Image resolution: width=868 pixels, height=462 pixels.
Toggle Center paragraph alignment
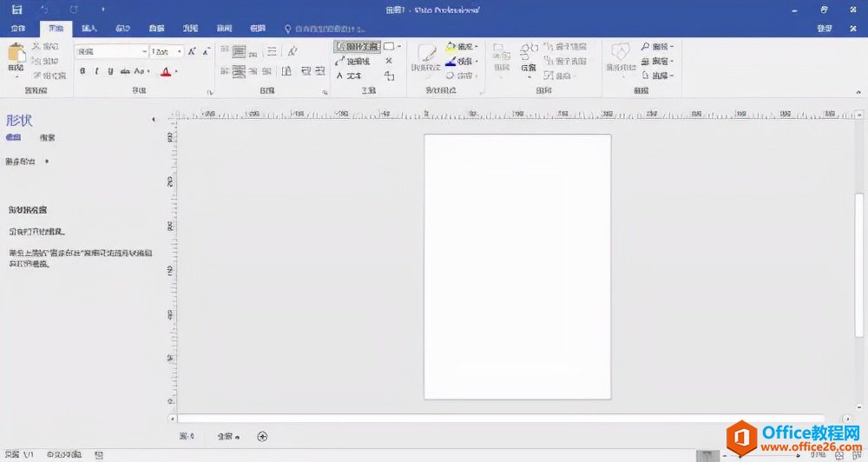(x=239, y=71)
